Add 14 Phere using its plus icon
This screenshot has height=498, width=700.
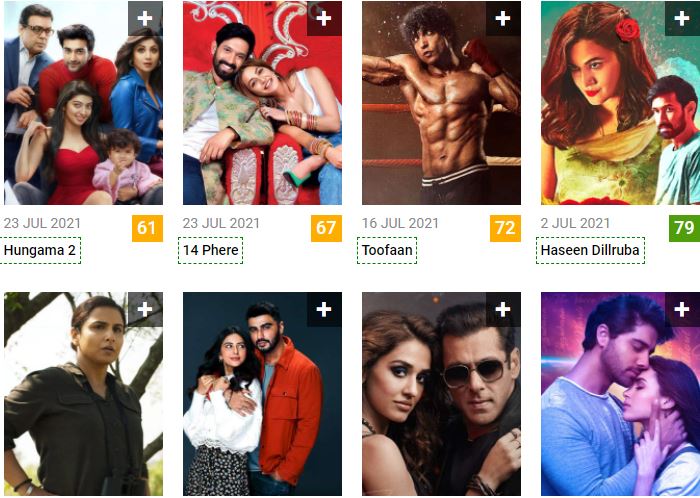324,18
